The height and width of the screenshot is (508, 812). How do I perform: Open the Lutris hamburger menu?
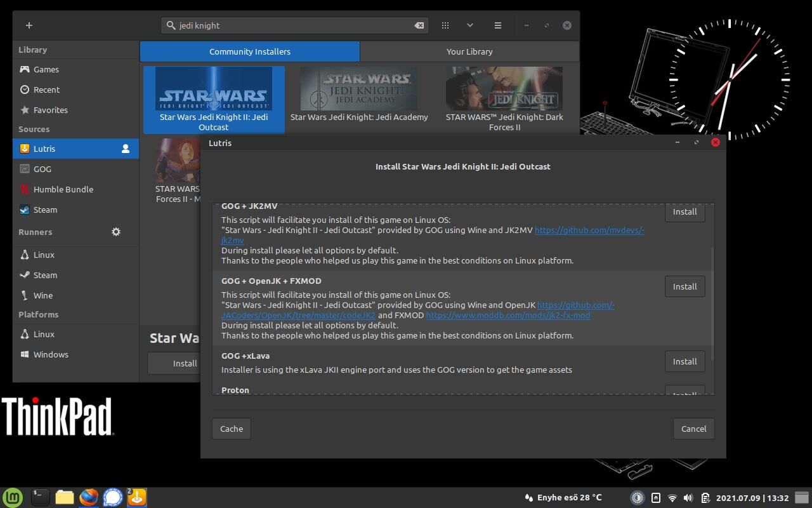coord(498,25)
